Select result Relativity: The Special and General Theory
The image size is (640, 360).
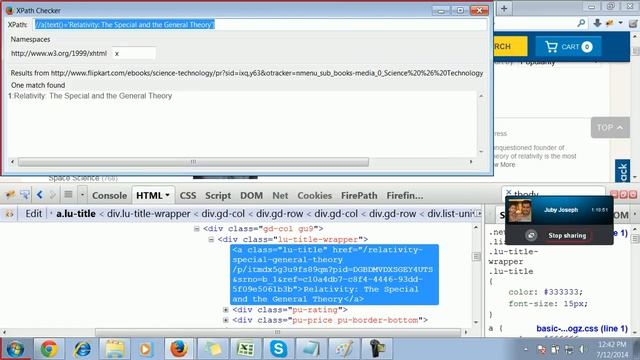pos(93,96)
